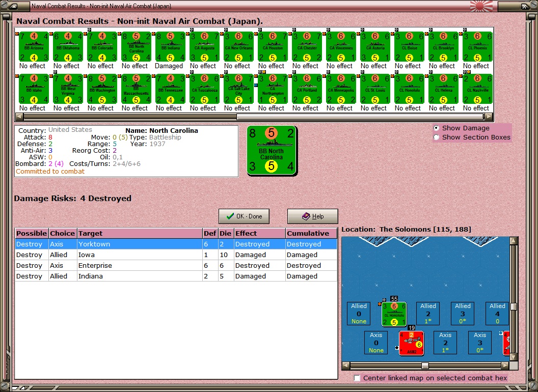Screen dimensions: 538x392
Task: Click the map scroll-up arrow
Action: (514, 241)
